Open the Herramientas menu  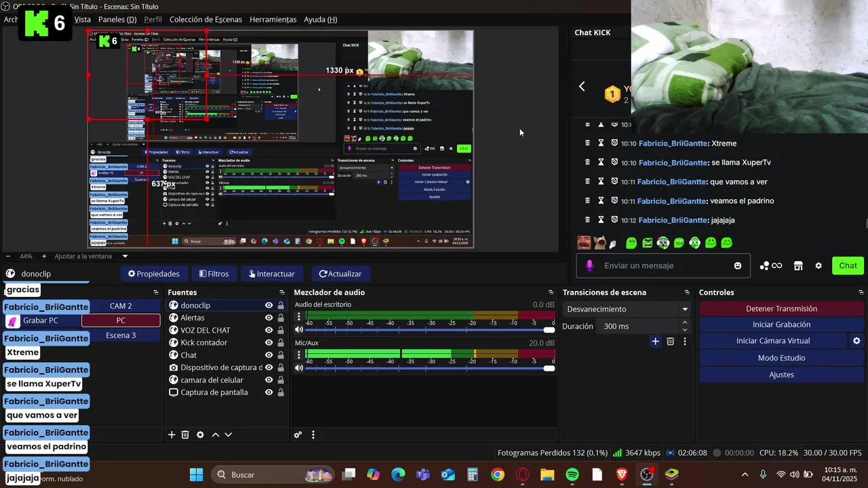273,20
